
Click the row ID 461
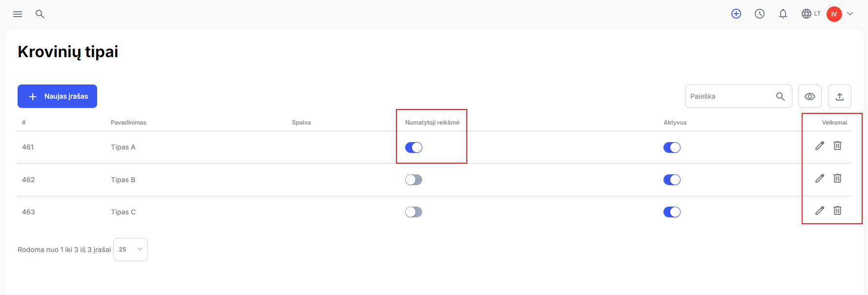tap(28, 147)
